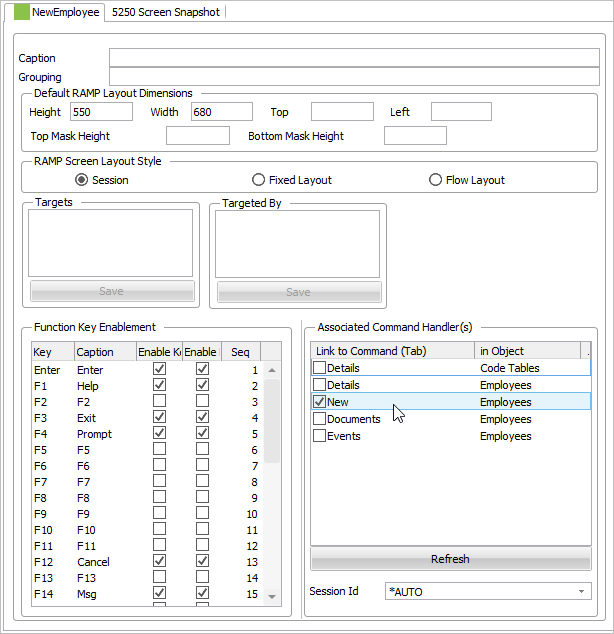Click the Seq column header
This screenshot has width=614, height=634.
point(241,351)
